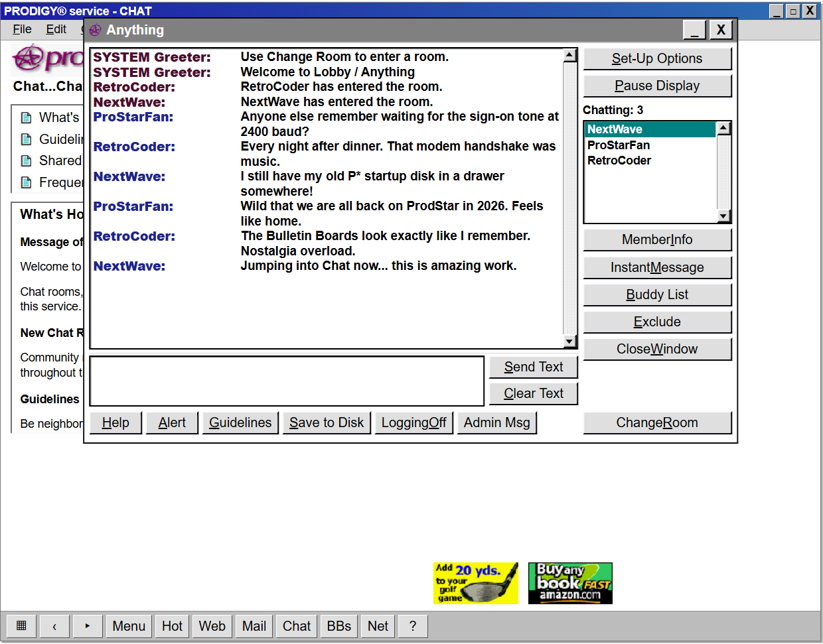Open the Edit menu

coord(56,29)
